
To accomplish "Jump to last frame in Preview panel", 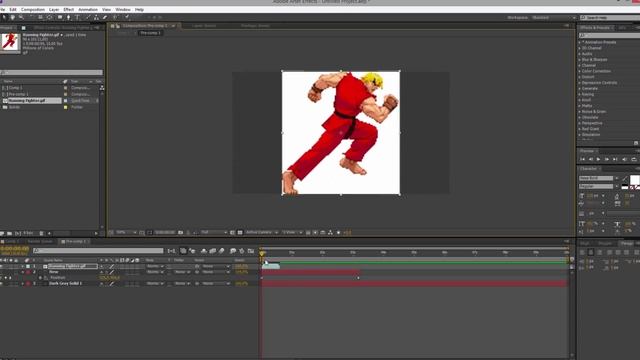I will 615,159.
